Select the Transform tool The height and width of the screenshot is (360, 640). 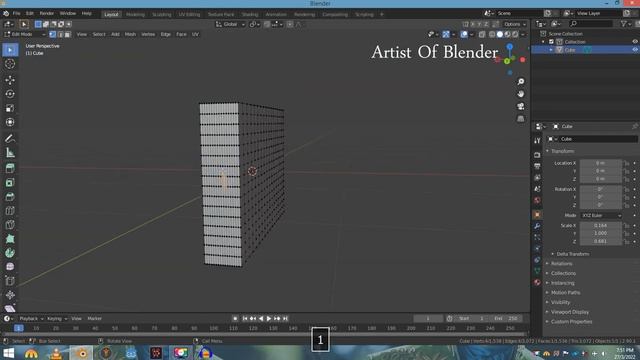[10, 122]
